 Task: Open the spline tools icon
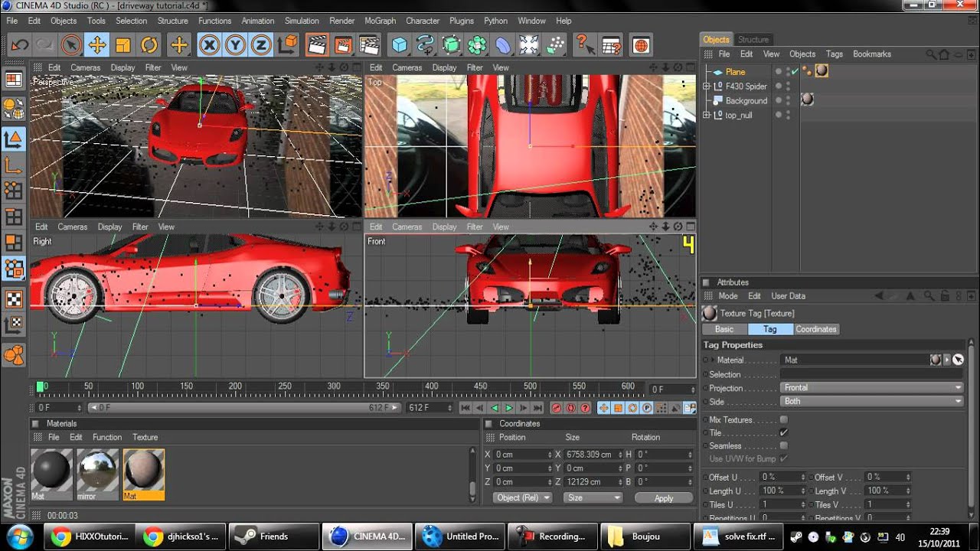click(426, 45)
